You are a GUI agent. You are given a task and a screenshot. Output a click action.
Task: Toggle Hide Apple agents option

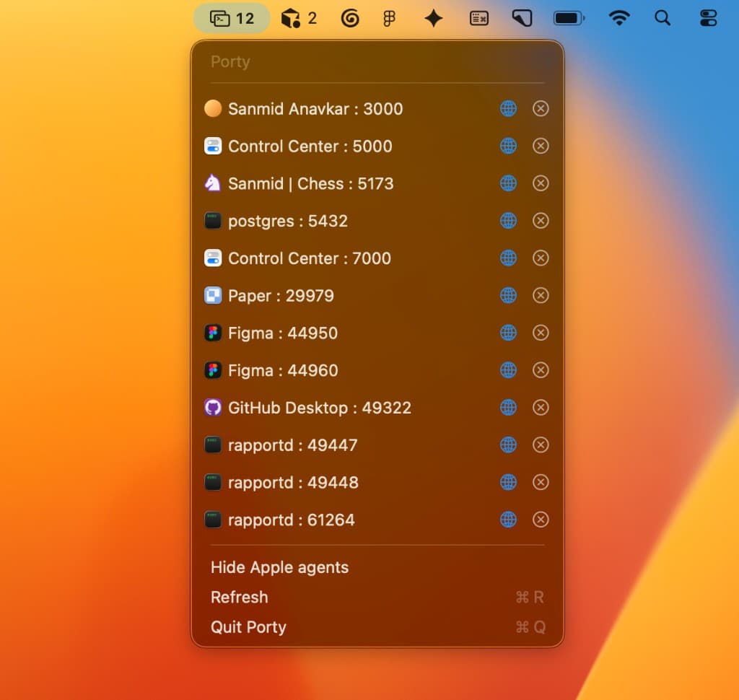point(377,567)
